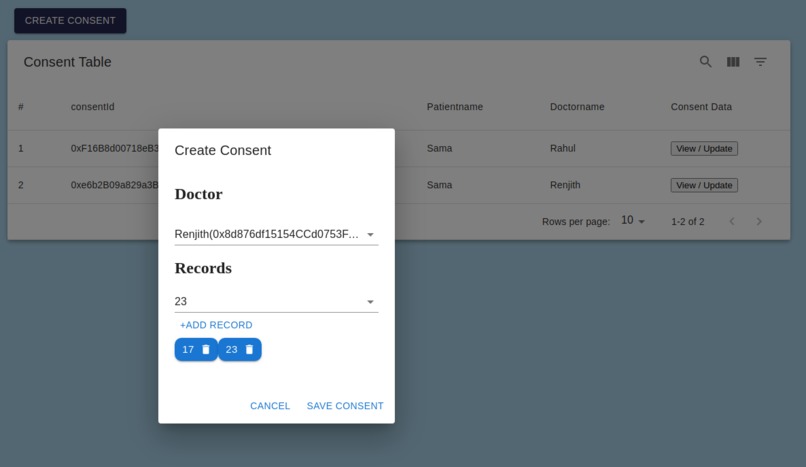806x467 pixels.
Task: Click the Consent Table title
Action: 67,62
